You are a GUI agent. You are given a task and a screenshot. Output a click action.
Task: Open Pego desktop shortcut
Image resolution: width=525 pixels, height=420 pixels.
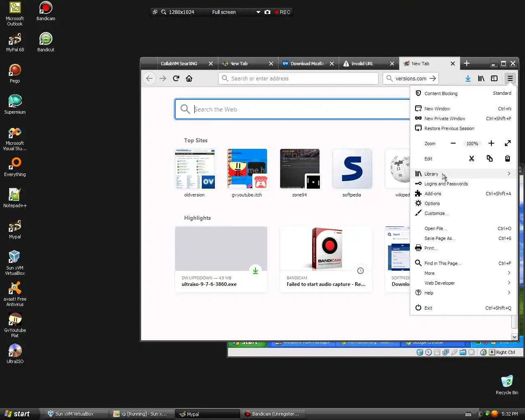pos(15,74)
